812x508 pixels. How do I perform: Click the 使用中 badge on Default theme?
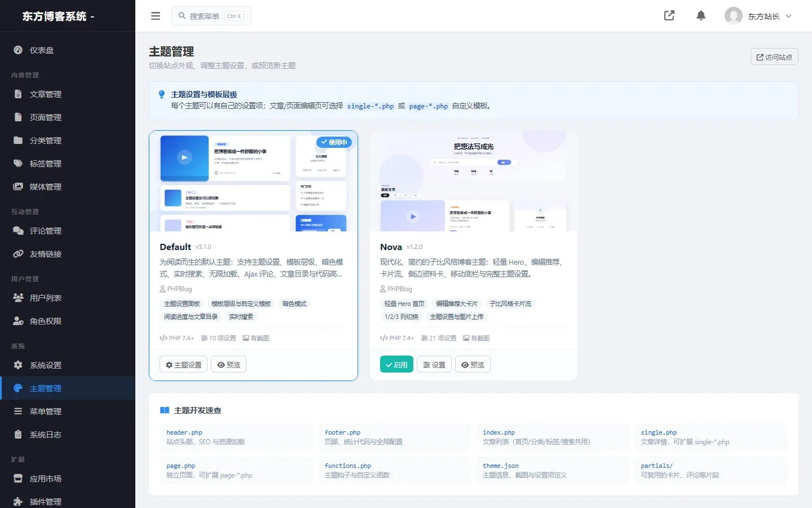[334, 142]
